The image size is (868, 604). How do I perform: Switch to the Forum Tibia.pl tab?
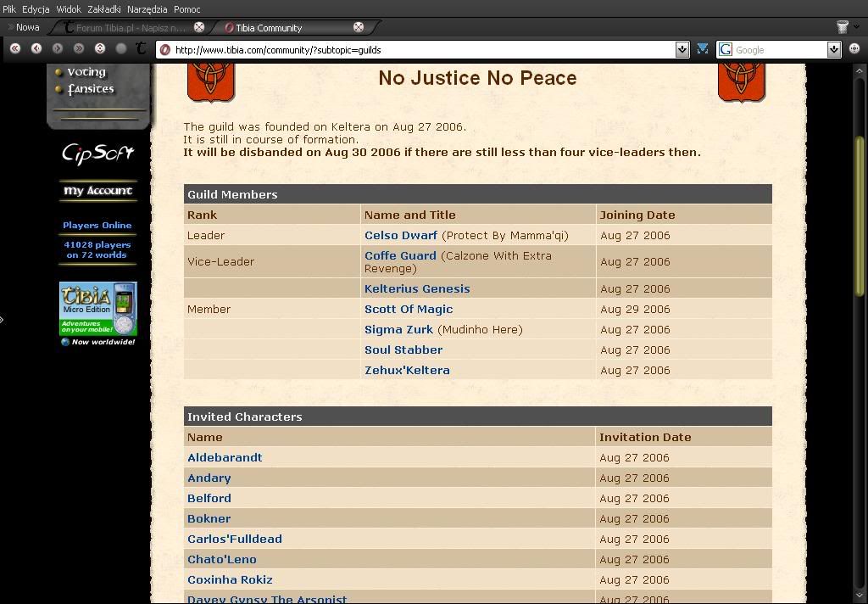(130, 28)
